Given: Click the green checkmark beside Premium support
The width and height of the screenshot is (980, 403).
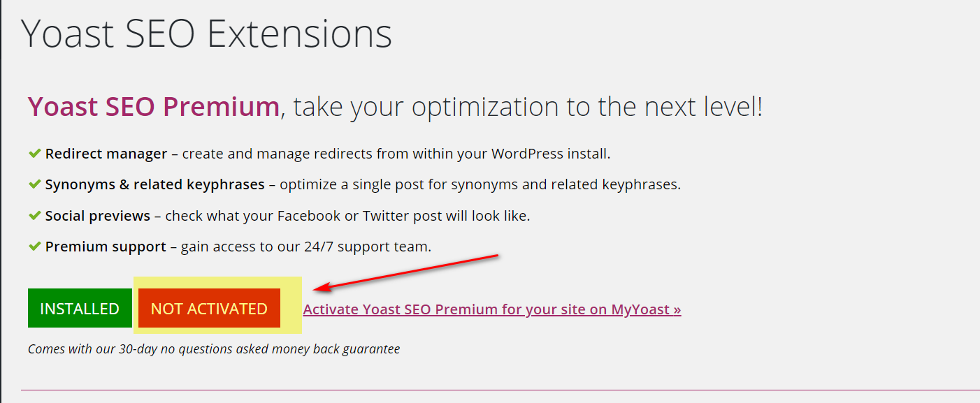Looking at the screenshot, I should click(34, 247).
